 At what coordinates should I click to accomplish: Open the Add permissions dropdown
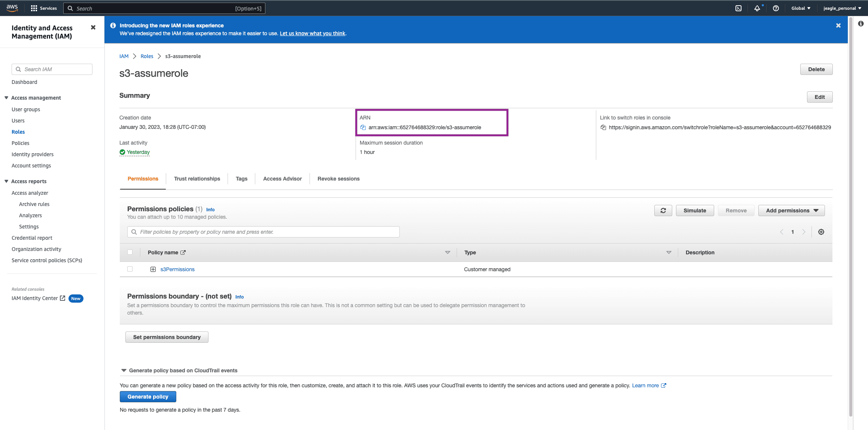click(x=791, y=211)
